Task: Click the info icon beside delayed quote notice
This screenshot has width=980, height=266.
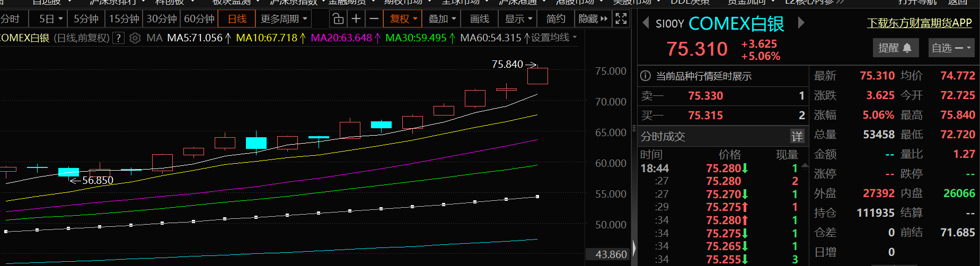Action: tap(645, 76)
